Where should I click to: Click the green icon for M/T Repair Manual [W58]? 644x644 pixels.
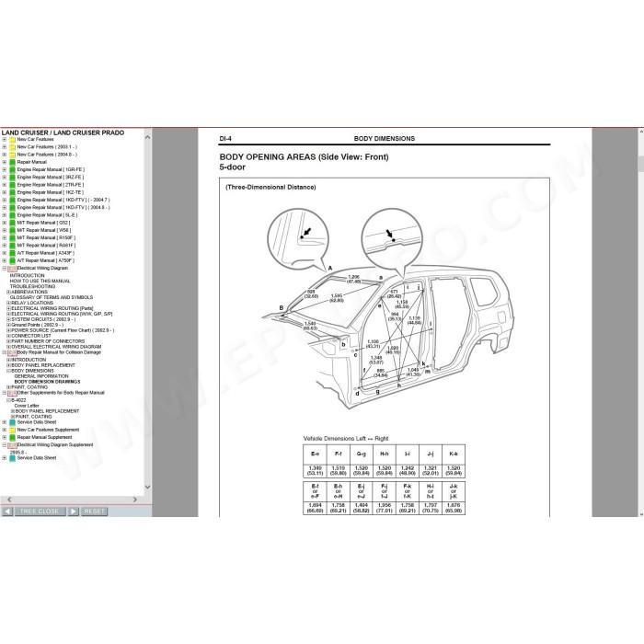(x=12, y=230)
